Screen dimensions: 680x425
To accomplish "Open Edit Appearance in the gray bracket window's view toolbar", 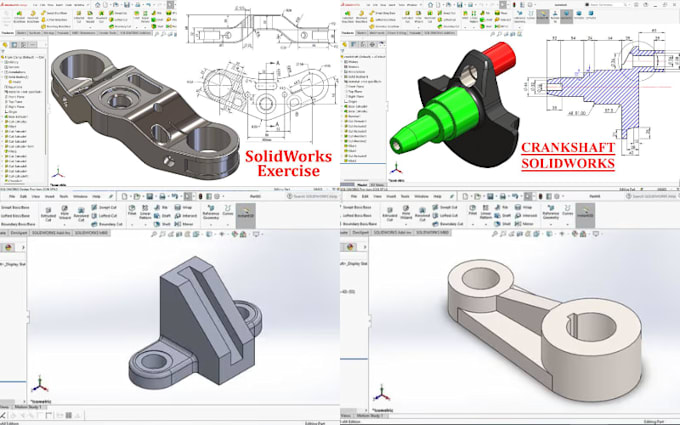I will tap(235, 234).
